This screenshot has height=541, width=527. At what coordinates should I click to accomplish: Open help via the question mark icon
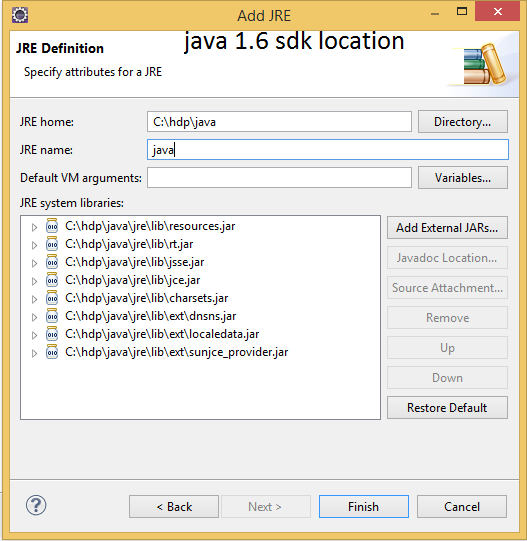tap(36, 505)
